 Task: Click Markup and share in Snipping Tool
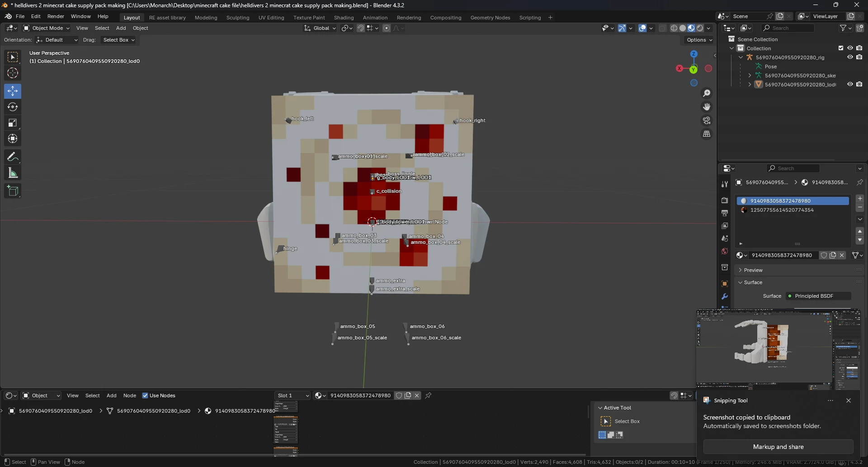pos(778,447)
